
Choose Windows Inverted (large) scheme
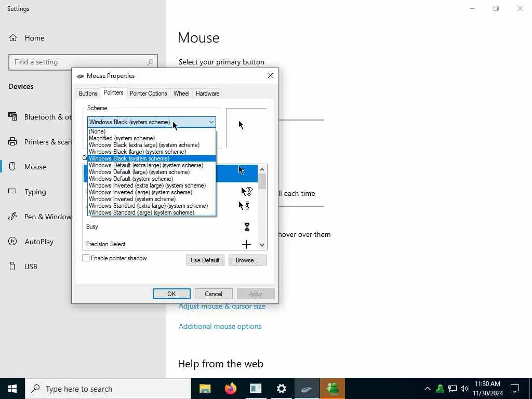click(152, 192)
